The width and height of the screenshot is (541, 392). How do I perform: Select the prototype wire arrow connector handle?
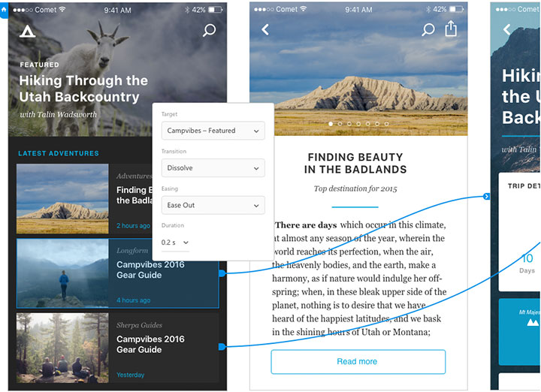[x=486, y=197]
